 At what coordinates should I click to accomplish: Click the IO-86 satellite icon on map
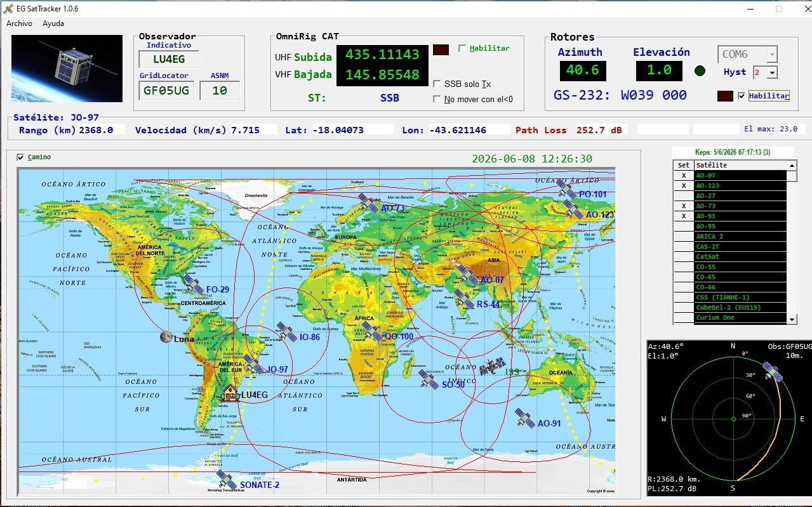287,333
